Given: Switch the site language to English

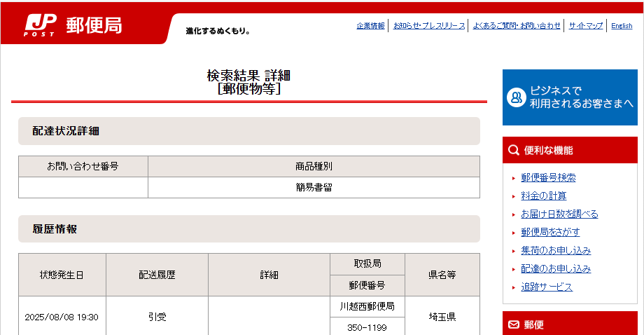Looking at the screenshot, I should [x=622, y=26].
